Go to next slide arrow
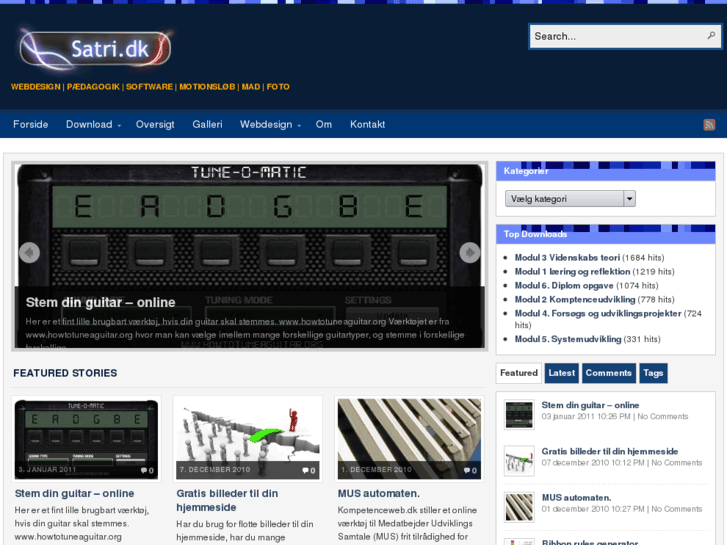This screenshot has height=545, width=727. [470, 253]
